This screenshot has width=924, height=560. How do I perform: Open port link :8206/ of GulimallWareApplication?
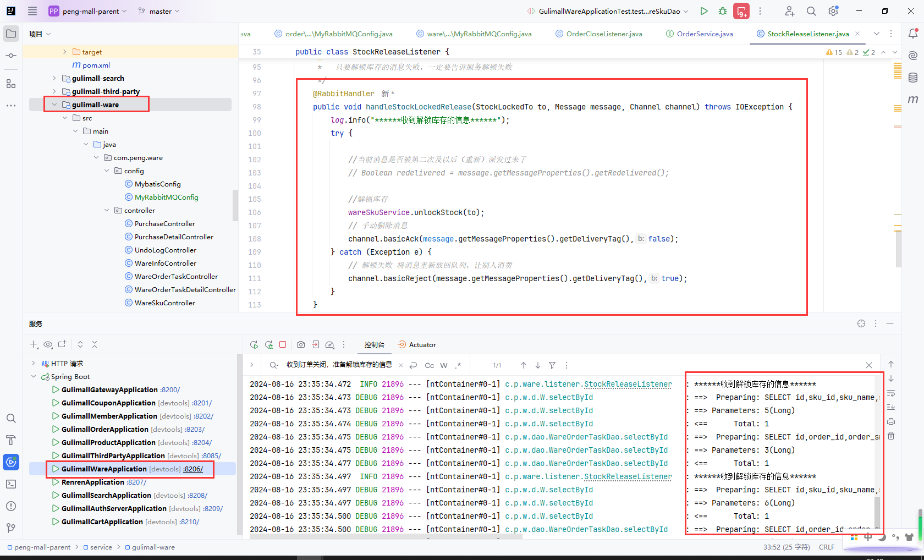pos(193,469)
